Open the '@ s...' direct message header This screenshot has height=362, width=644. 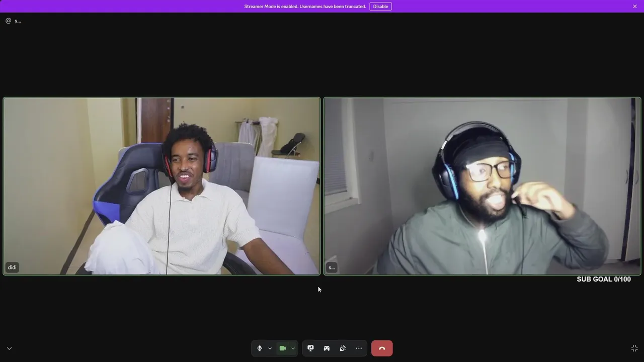[x=14, y=21]
